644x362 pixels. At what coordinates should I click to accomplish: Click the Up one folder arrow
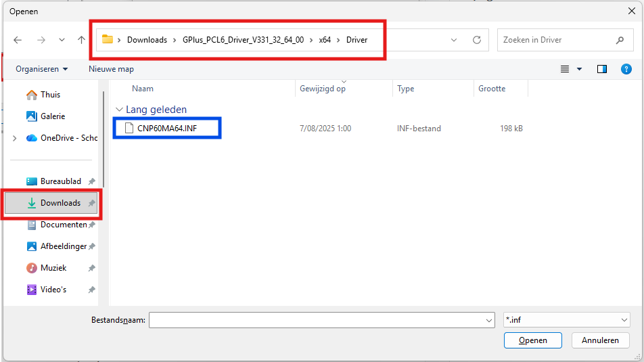(x=82, y=40)
